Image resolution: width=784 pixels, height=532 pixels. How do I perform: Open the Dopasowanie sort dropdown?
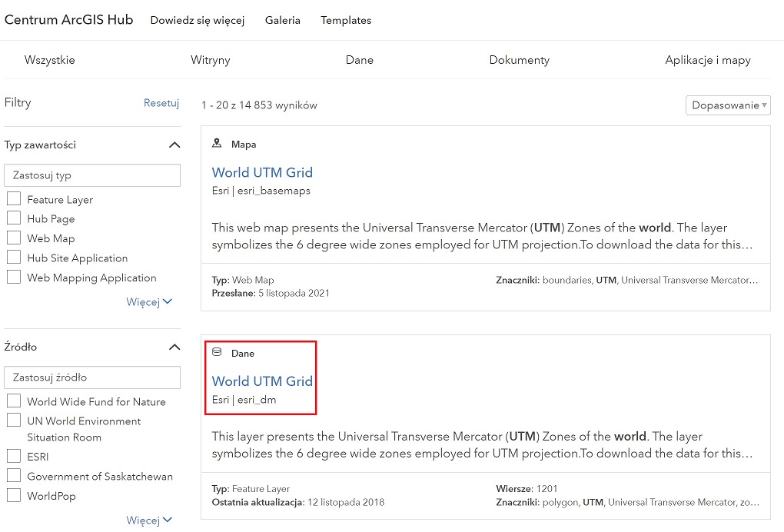[x=727, y=105]
